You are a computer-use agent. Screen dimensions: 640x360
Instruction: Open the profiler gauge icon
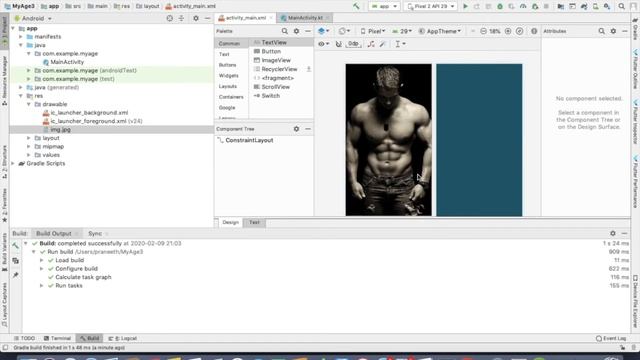[523, 6]
